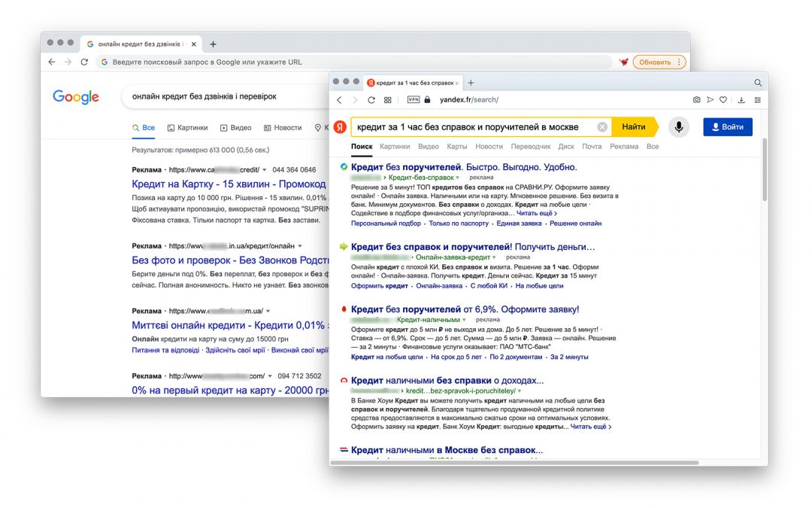
Task: Open ad 'Кредит на Картку - 15 хвилин'
Action: 229,184
